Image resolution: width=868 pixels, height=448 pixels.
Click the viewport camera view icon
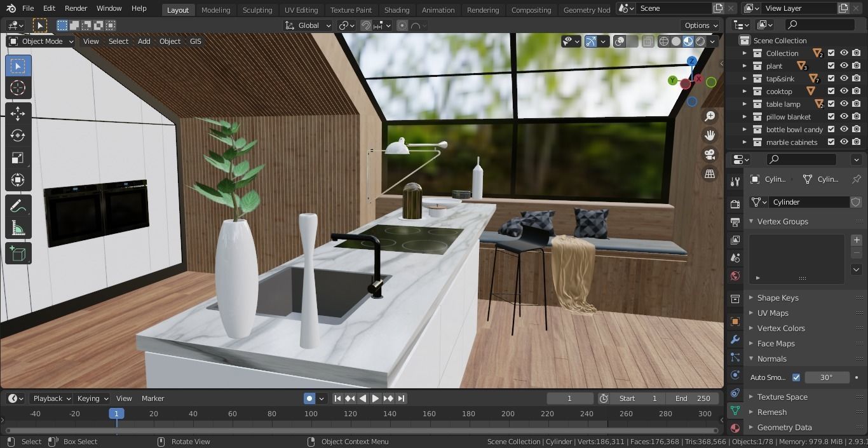coord(710,154)
